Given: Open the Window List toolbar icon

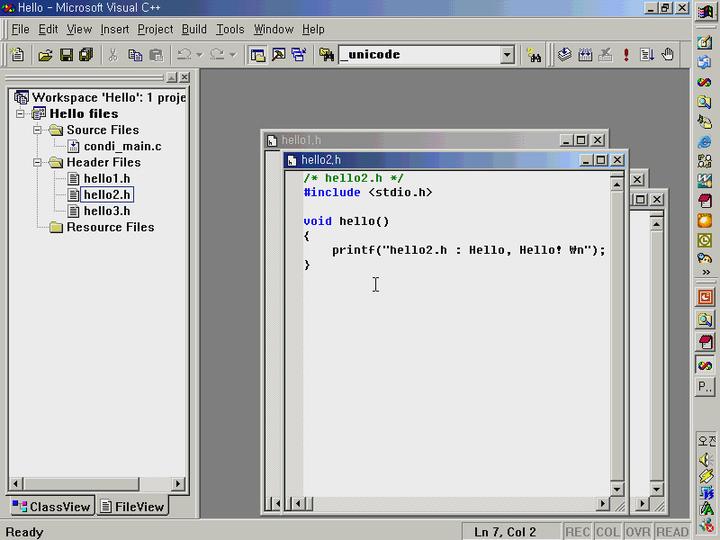Looking at the screenshot, I should (x=299, y=55).
